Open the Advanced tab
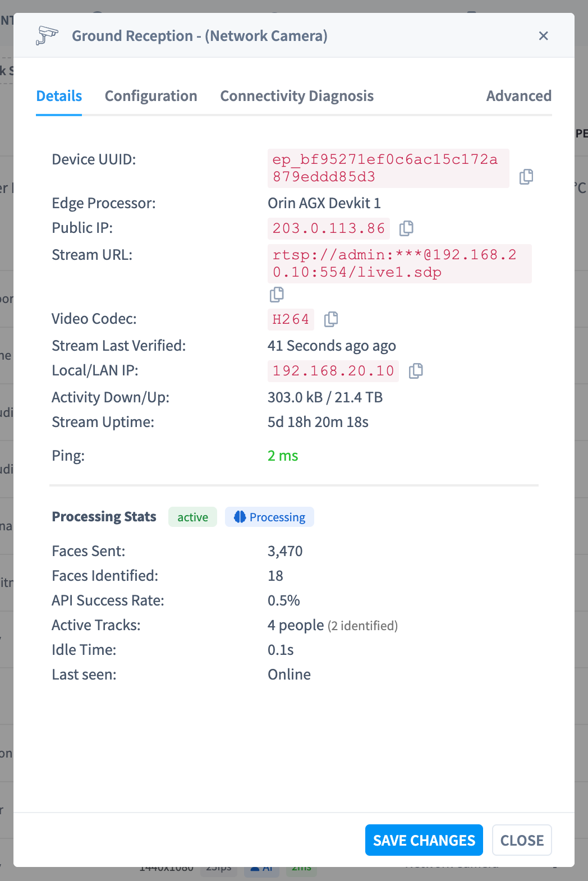The width and height of the screenshot is (588, 881). point(519,96)
